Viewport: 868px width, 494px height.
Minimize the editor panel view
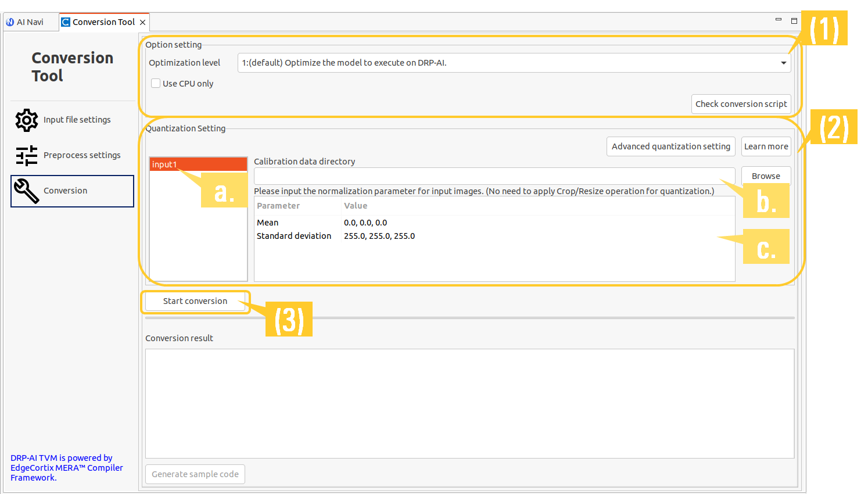click(779, 20)
